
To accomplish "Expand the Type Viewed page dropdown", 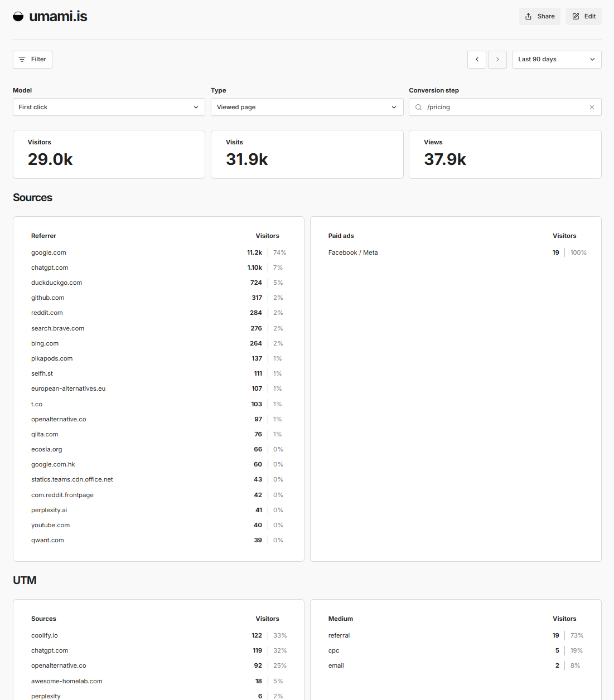I will (307, 107).
